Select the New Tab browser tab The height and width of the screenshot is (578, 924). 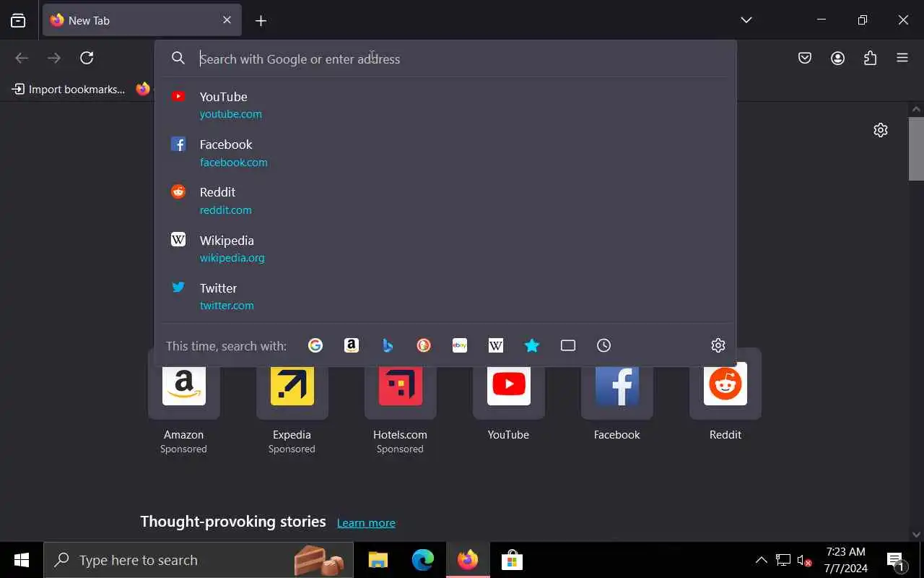pyautogui.click(x=142, y=20)
